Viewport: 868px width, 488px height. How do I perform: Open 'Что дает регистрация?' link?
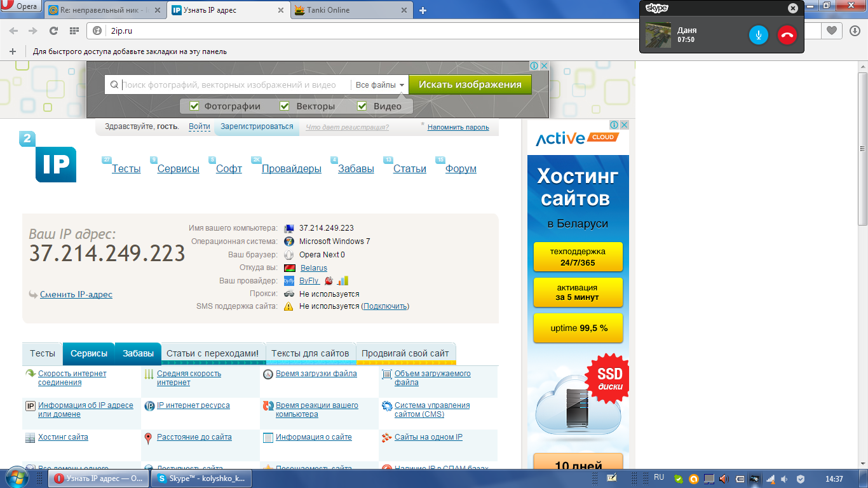[347, 127]
